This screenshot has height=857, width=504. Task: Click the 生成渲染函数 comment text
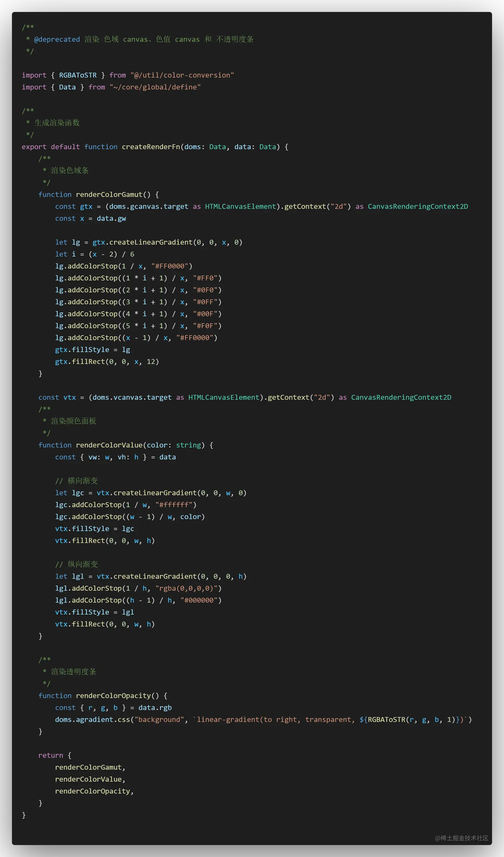57,123
